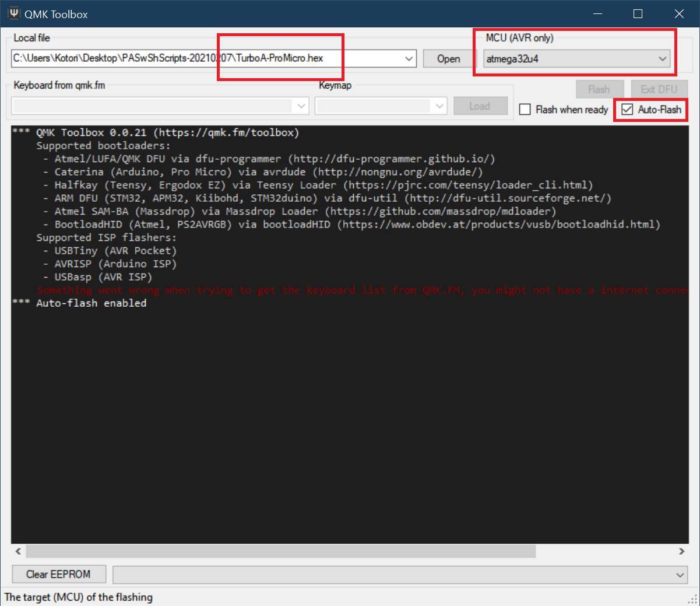
Task: Click the horizontal scrollbar thumb in log
Action: click(280, 551)
